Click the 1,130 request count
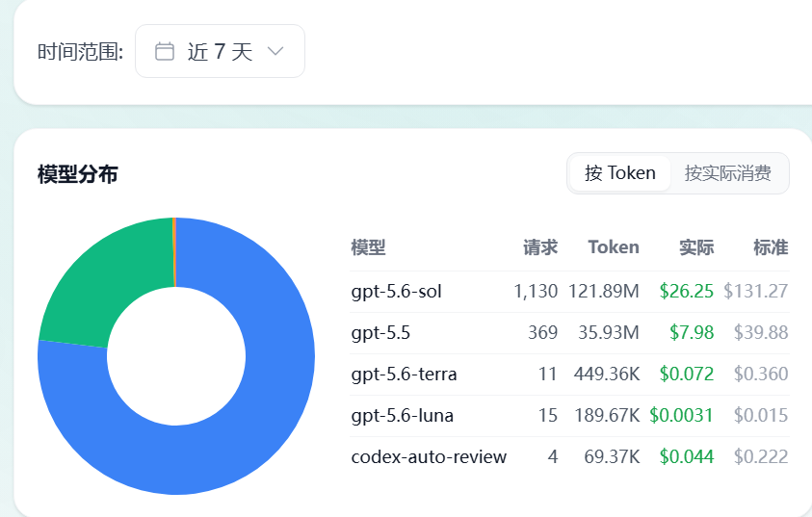812x517 pixels. (x=536, y=292)
